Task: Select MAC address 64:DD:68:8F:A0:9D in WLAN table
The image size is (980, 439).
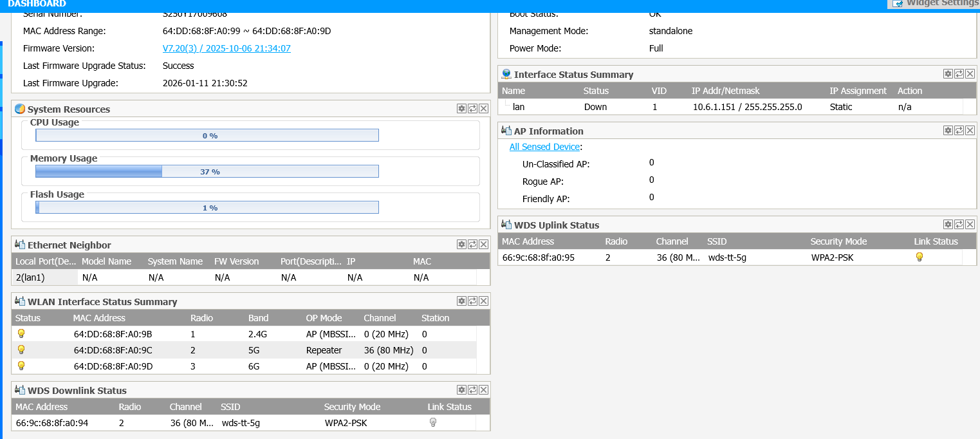Action: point(113,366)
